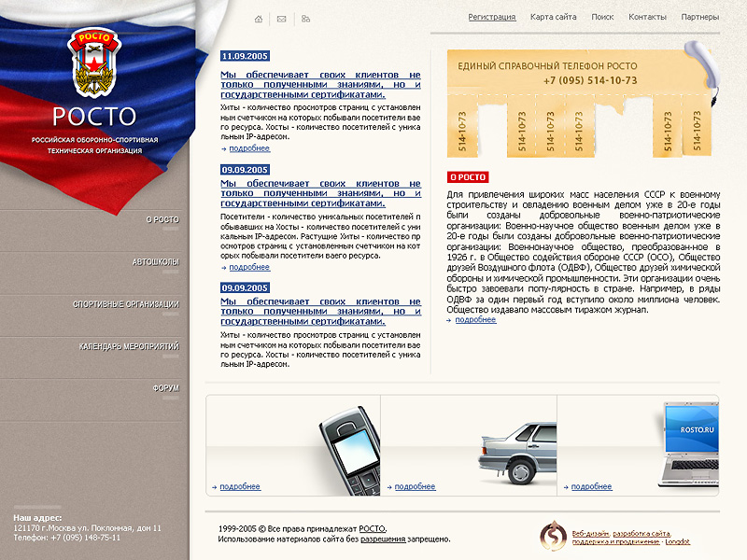This screenshot has width=747, height=560.
Task: Click the ROSTO.RU laptop image
Action: pyautogui.click(x=689, y=445)
